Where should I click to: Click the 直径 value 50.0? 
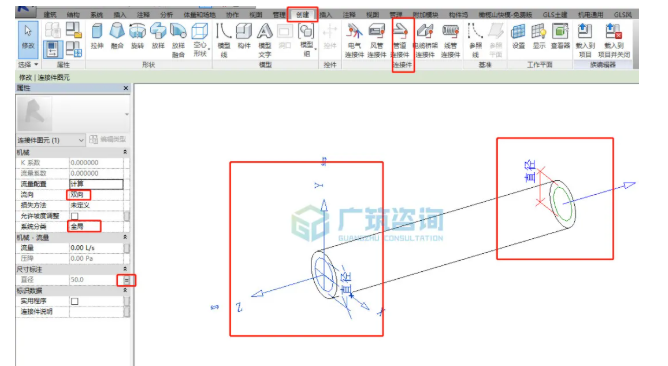[x=96, y=280]
